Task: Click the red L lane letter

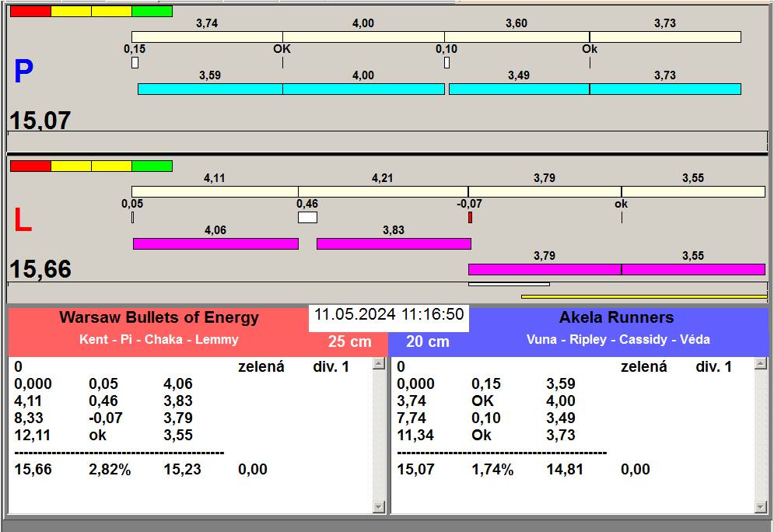Action: pyautogui.click(x=23, y=222)
